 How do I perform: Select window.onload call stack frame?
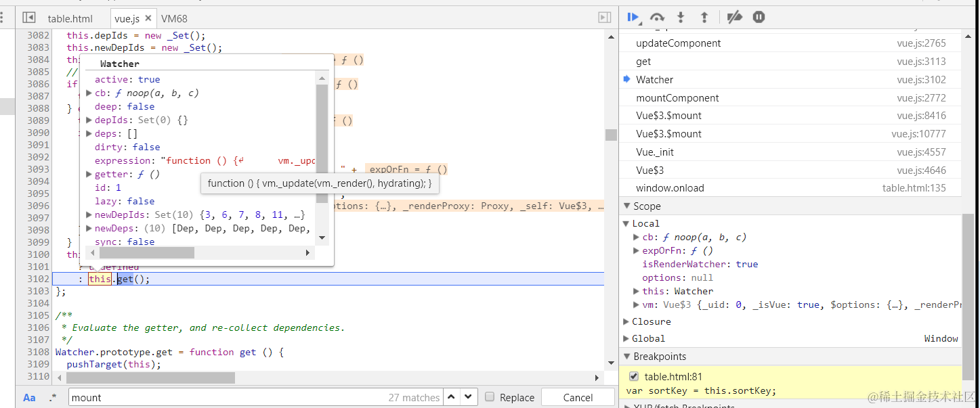click(790, 188)
